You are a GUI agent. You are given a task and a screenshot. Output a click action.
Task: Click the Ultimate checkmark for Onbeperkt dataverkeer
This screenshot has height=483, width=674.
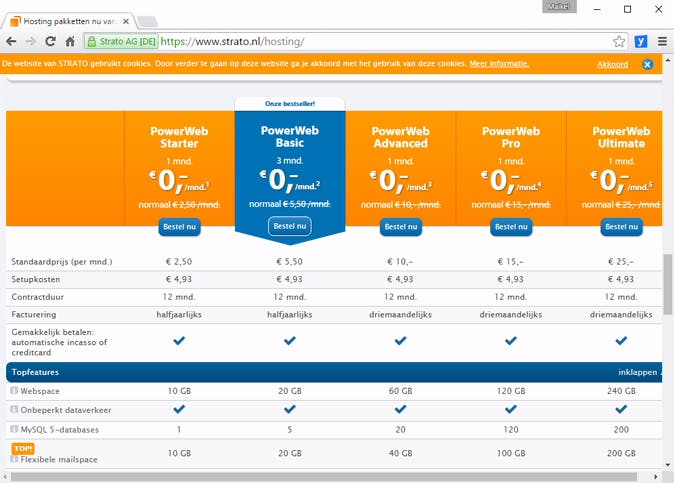pos(622,409)
